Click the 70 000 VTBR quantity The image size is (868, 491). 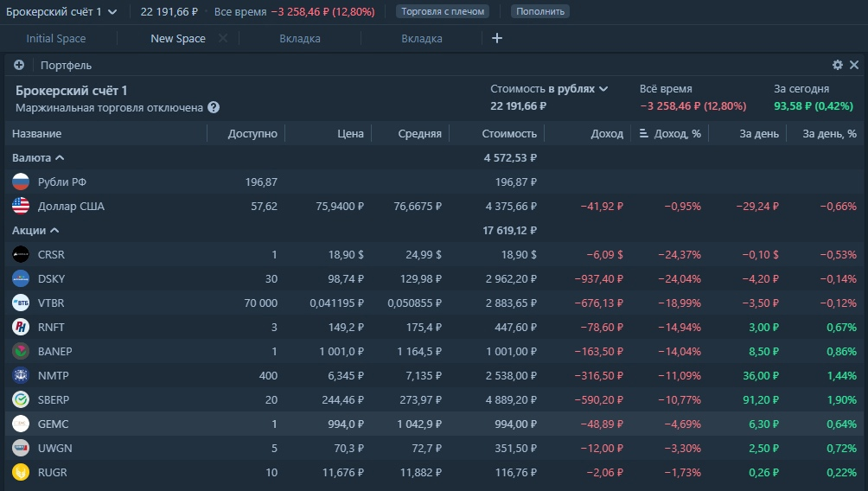[261, 303]
